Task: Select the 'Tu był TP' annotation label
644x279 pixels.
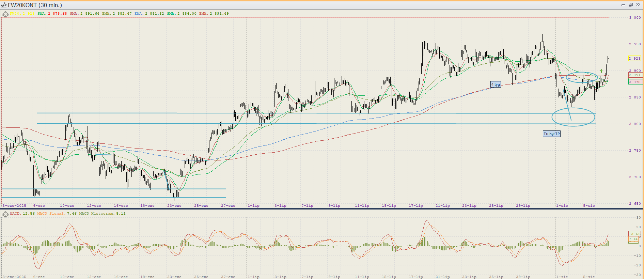Action: tap(551, 134)
